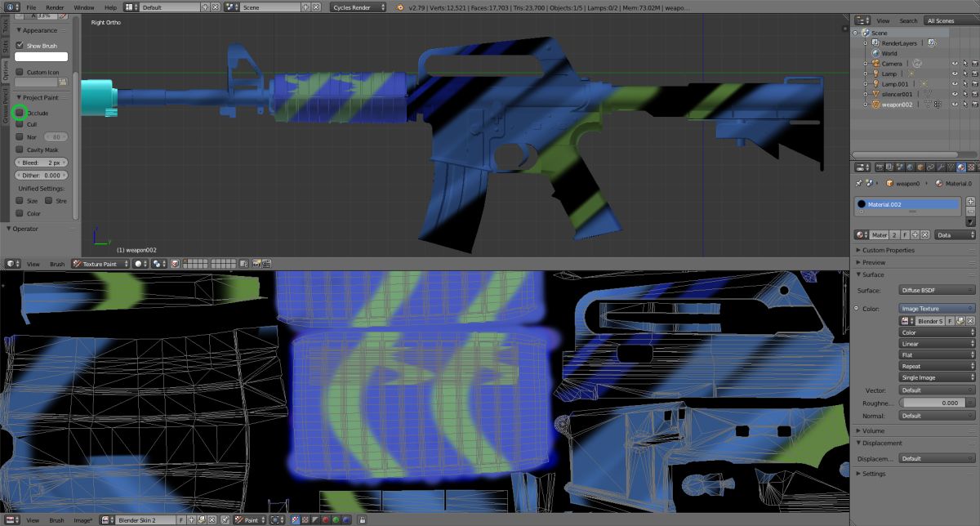Toggle the Show Brush checkbox
This screenshot has width=980, height=526.
pos(20,46)
